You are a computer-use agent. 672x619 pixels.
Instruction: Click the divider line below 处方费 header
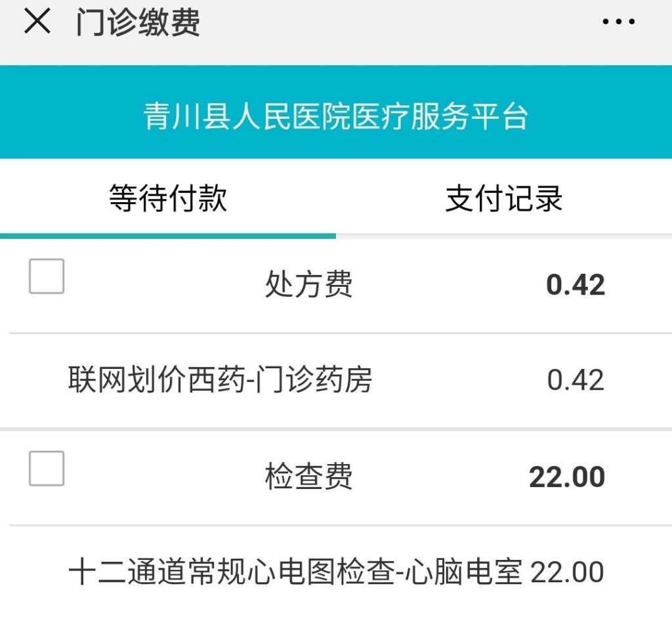(x=336, y=333)
